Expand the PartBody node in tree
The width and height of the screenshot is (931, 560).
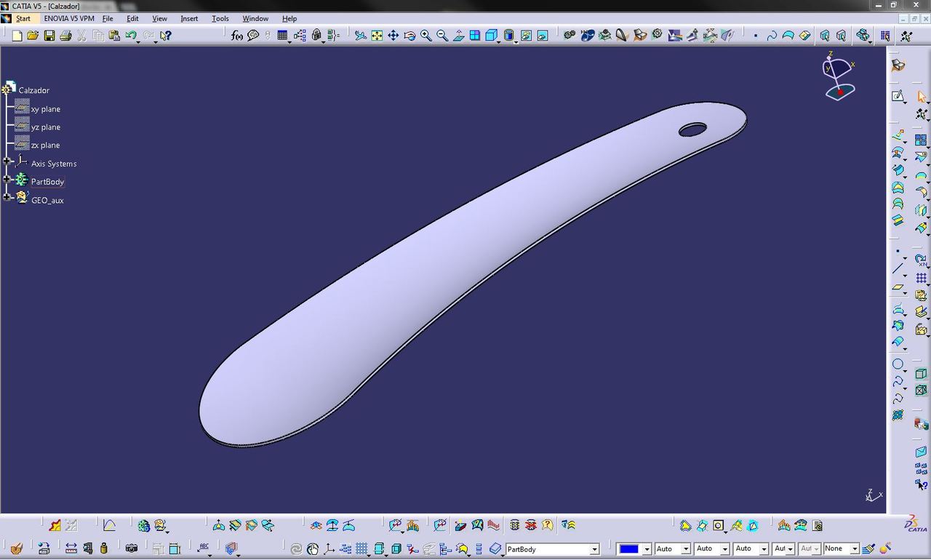[x=7, y=180]
